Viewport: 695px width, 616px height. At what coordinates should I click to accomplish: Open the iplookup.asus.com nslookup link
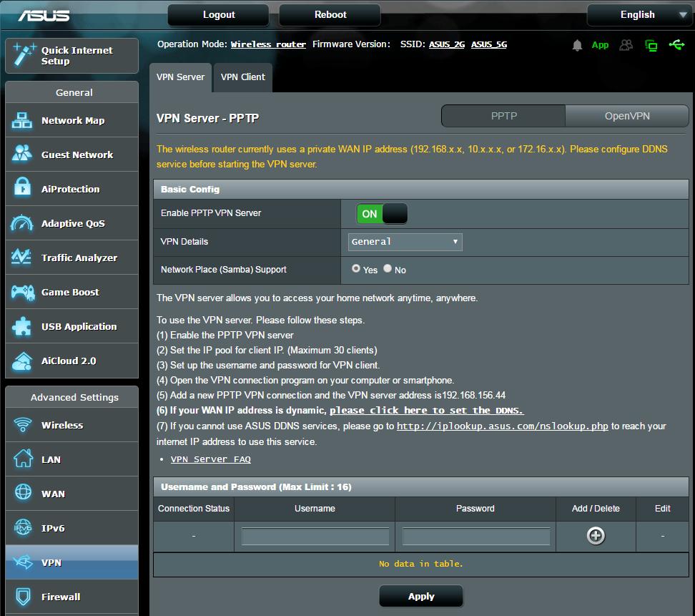point(502,426)
